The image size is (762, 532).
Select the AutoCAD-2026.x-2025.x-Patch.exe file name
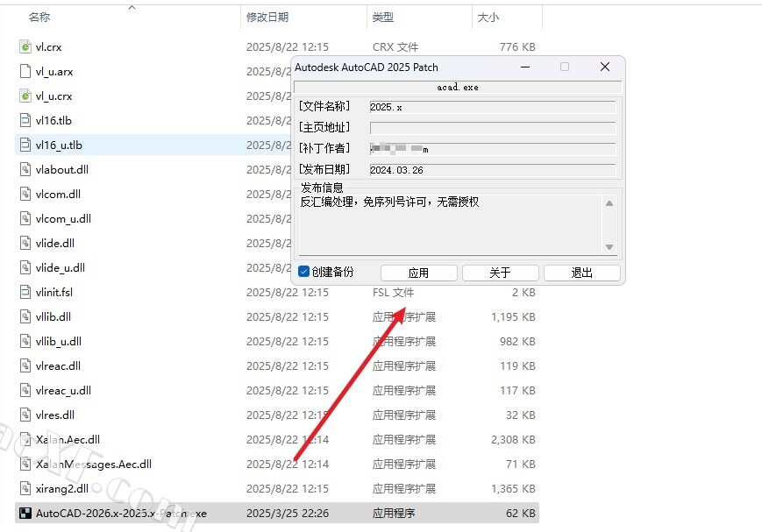[x=121, y=514]
